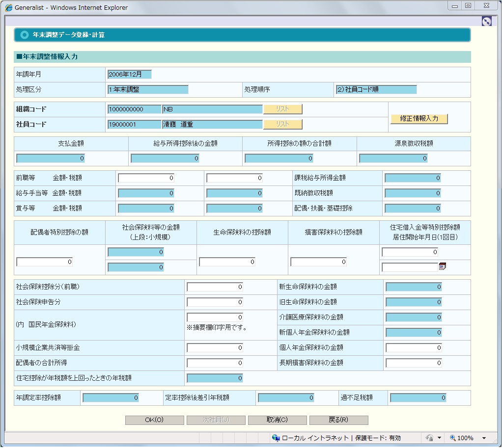Click the 戻る(R) back button
This screenshot has width=502, height=448.
coord(338,420)
